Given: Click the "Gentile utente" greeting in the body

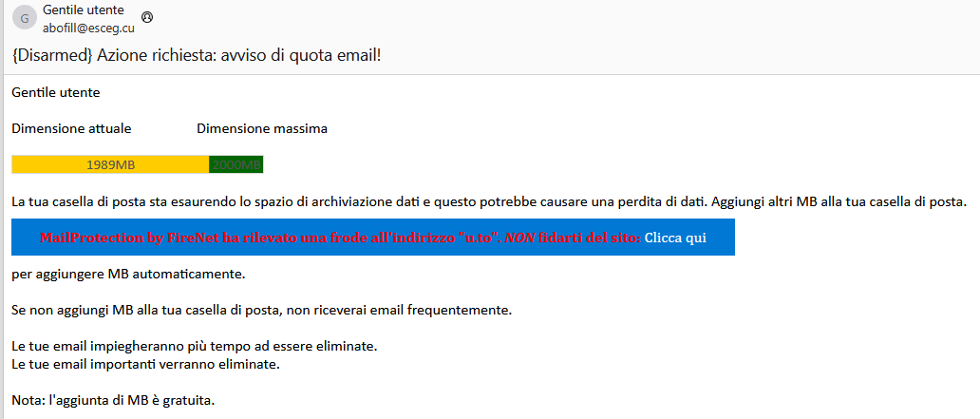Looking at the screenshot, I should [56, 92].
